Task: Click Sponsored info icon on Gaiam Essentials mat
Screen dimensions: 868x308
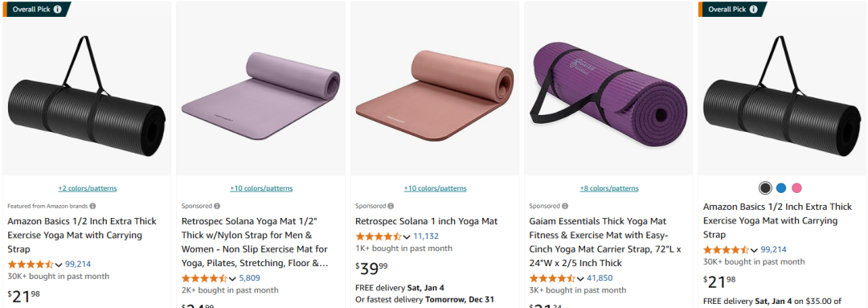Action: click(x=564, y=206)
